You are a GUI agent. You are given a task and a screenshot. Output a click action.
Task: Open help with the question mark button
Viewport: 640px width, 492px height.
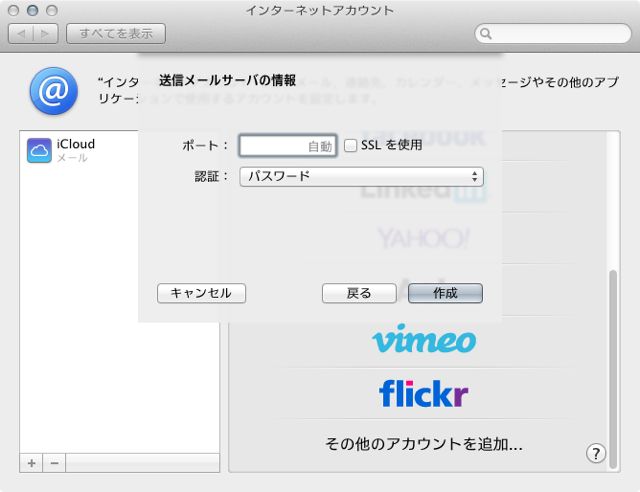point(596,453)
